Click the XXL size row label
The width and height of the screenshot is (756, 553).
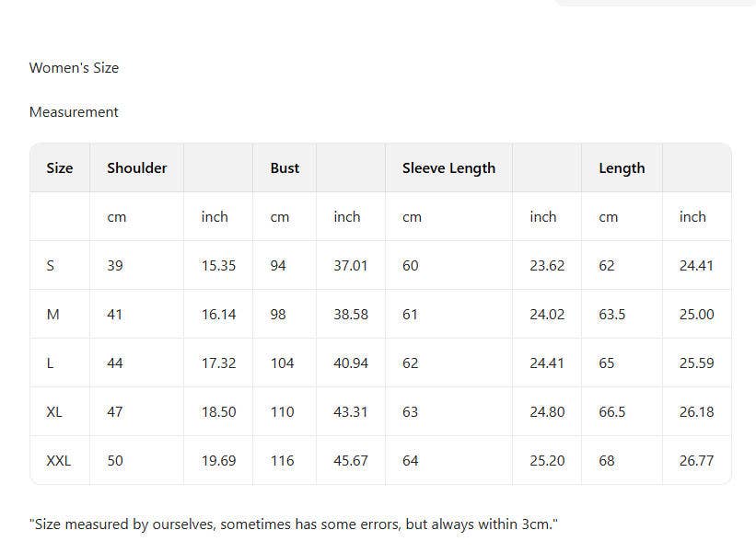(58, 461)
